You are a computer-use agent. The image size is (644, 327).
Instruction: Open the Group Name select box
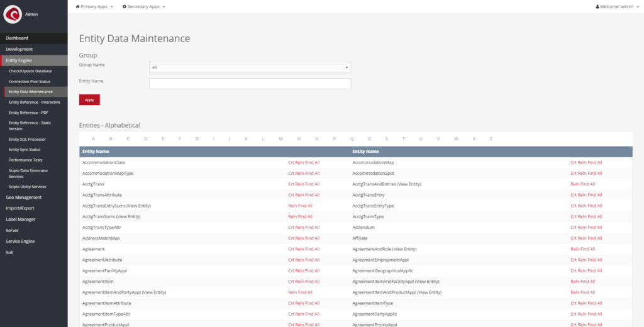point(250,67)
